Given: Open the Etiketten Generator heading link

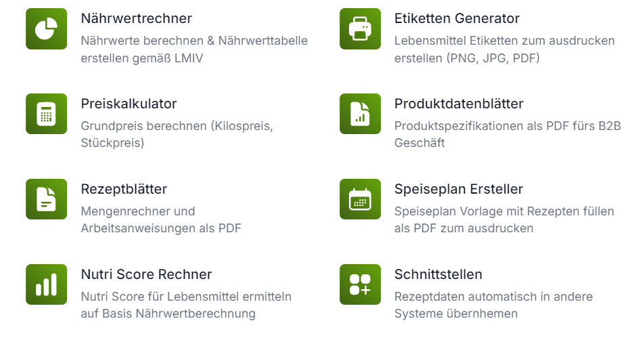Looking at the screenshot, I should [x=457, y=18].
